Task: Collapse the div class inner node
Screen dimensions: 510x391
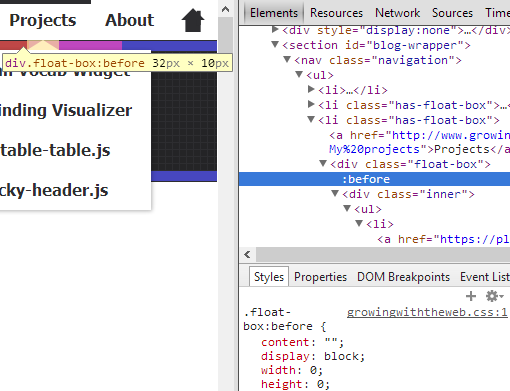Action: [x=335, y=193]
